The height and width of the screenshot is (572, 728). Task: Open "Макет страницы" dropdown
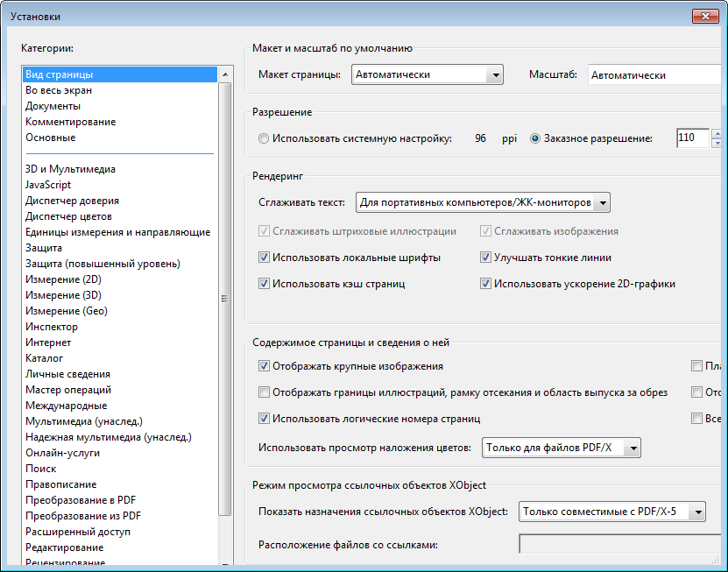(x=428, y=74)
